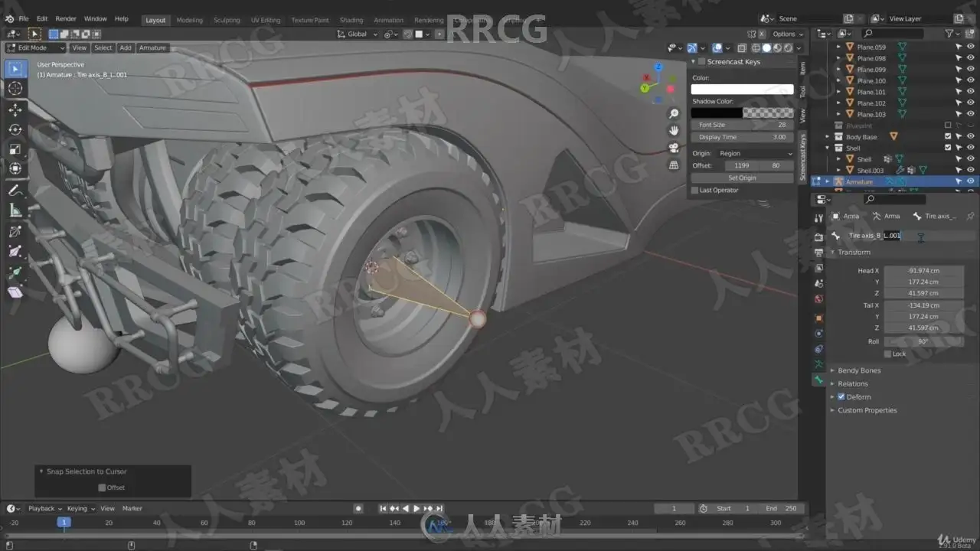980x551 pixels.
Task: Open the Bone properties tab
Action: point(818,380)
